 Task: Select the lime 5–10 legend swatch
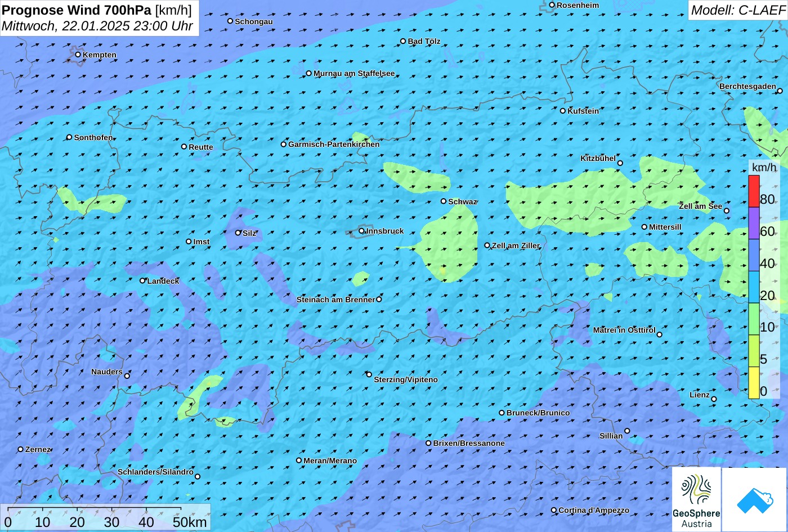coord(754,351)
